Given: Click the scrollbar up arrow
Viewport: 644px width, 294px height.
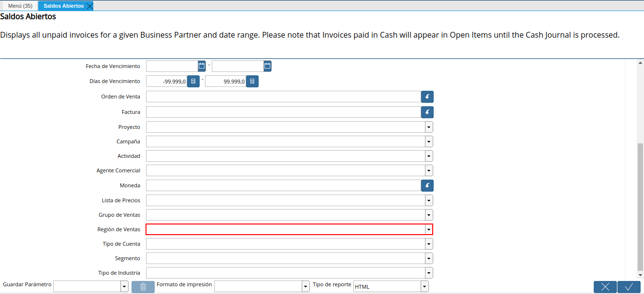Looking at the screenshot, I should point(641,63).
